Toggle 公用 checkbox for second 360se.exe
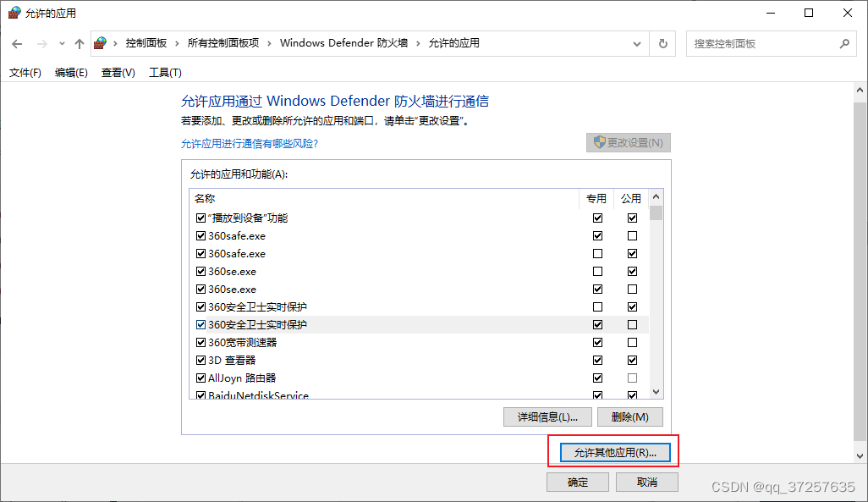Viewport: 868px width, 502px height. (x=632, y=290)
